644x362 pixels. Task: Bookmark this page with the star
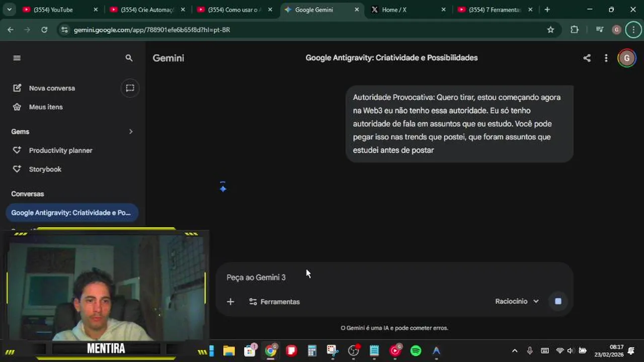(550, 30)
